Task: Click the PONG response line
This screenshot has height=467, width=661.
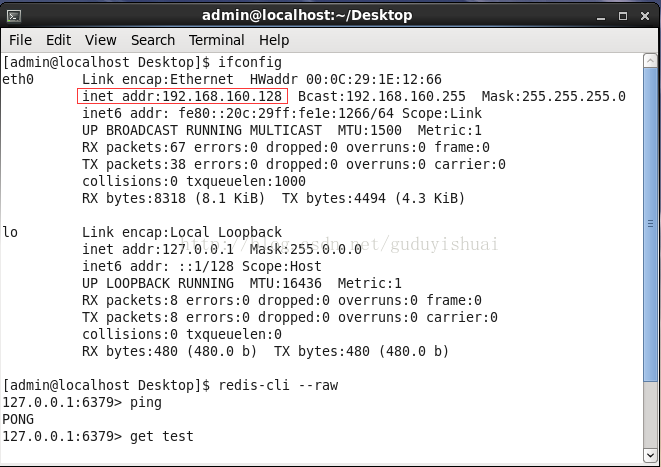Action: coord(18,419)
